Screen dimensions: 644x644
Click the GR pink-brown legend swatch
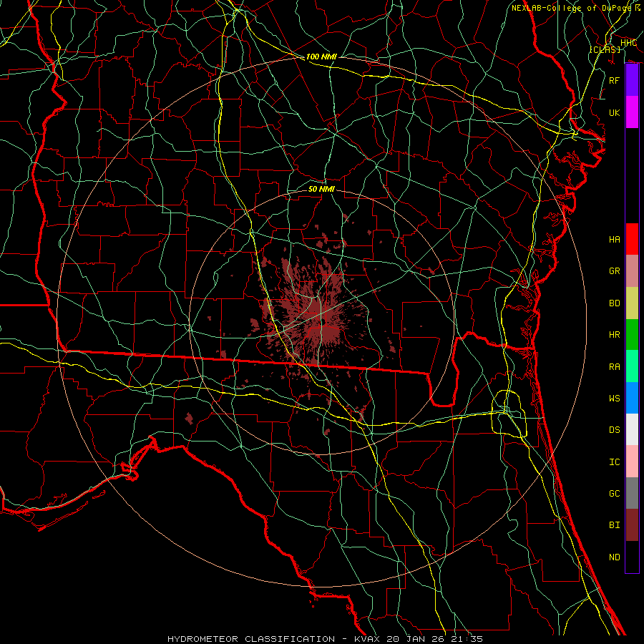[632, 271]
